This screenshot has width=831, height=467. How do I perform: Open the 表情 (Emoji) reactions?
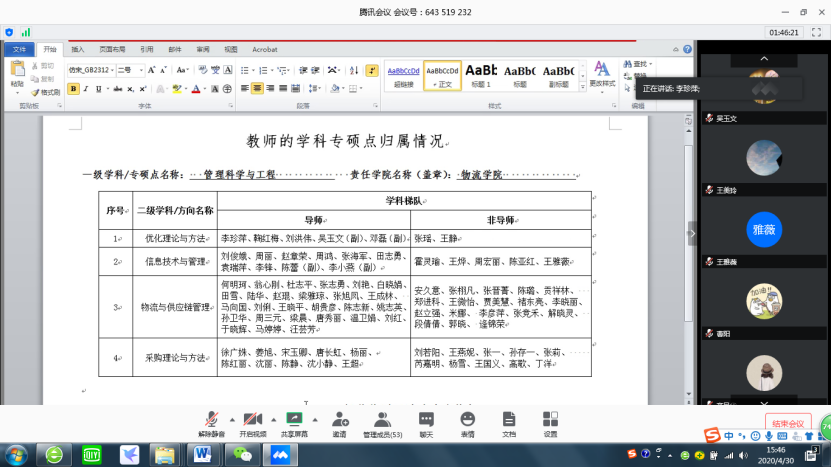pyautogui.click(x=467, y=421)
